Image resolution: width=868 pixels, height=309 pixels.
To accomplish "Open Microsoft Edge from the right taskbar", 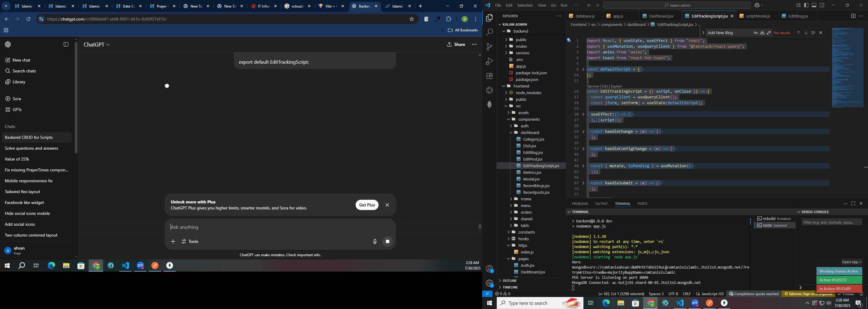I will 606,303.
